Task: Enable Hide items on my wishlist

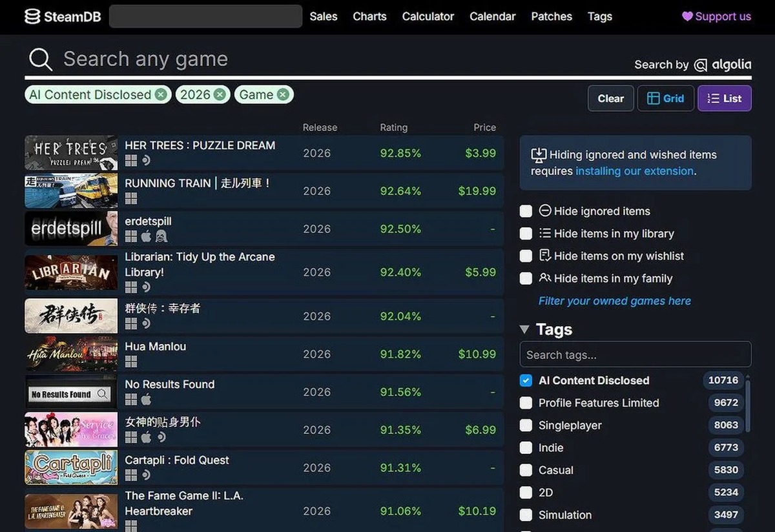Action: pos(526,256)
